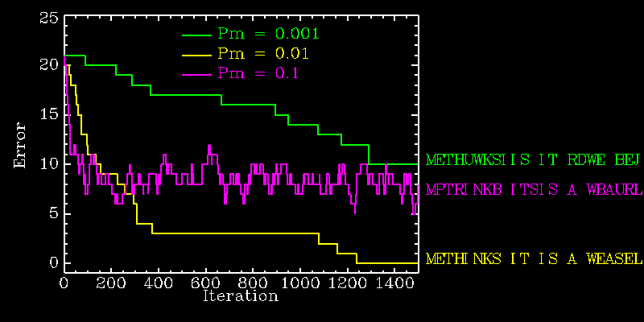Select the "Pm = 0.001" legend label
Viewport: 644px width, 322px height.
pos(268,34)
